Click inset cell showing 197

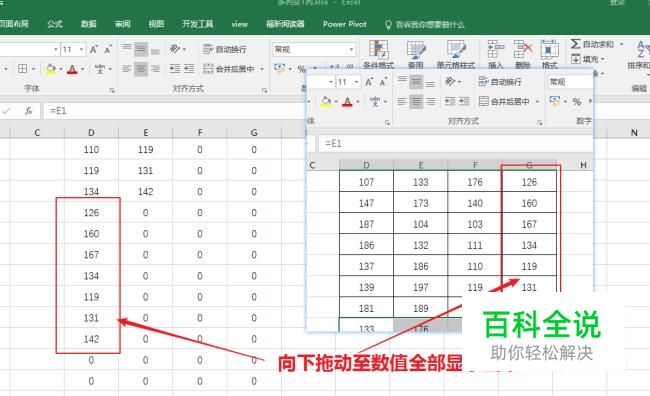[x=420, y=287]
